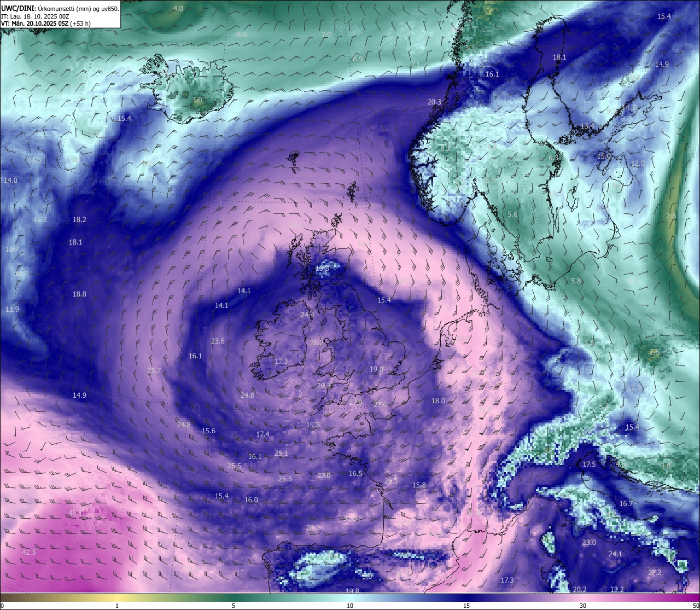Click the 16.7 value over the Adriatic

point(626,503)
